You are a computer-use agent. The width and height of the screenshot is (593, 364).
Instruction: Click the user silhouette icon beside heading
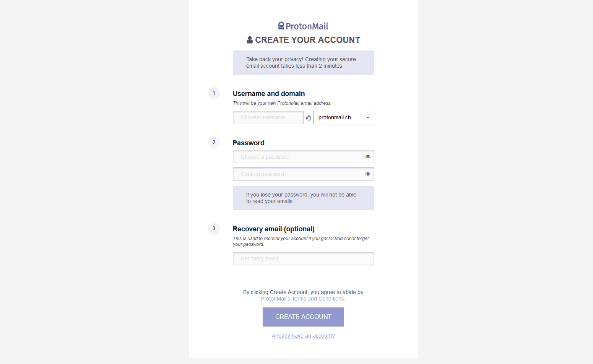(x=250, y=40)
